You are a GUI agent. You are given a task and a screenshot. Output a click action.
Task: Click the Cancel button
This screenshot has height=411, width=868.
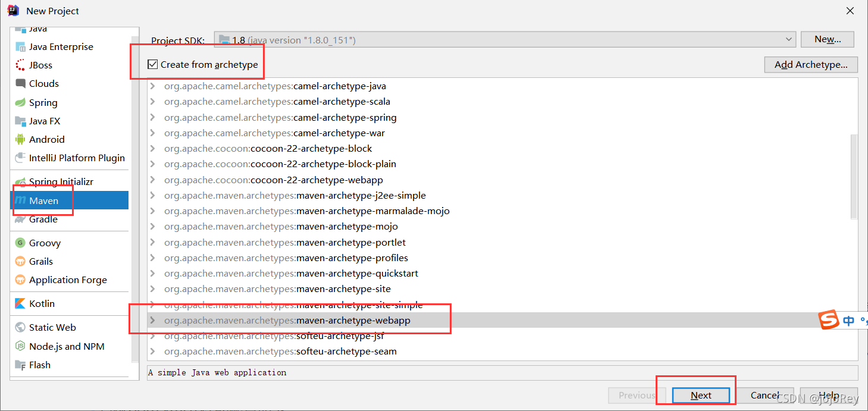click(x=764, y=396)
